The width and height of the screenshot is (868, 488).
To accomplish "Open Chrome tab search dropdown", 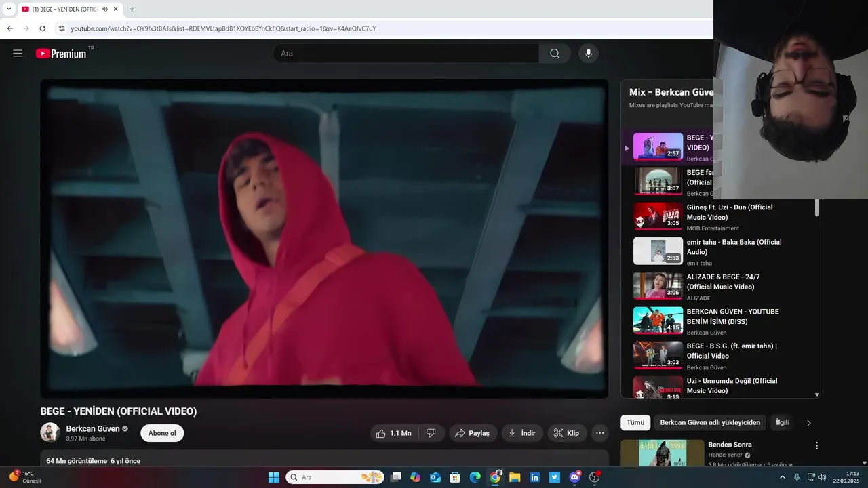I will pyautogui.click(x=9, y=9).
